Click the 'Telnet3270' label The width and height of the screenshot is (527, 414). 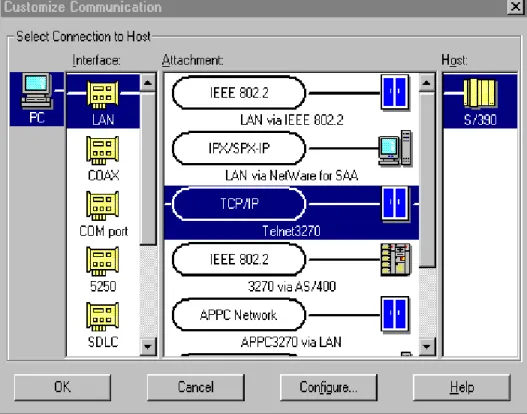click(291, 231)
